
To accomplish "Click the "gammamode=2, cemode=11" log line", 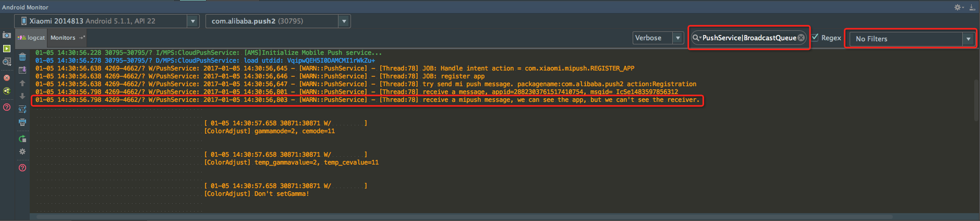I will click(270, 131).
